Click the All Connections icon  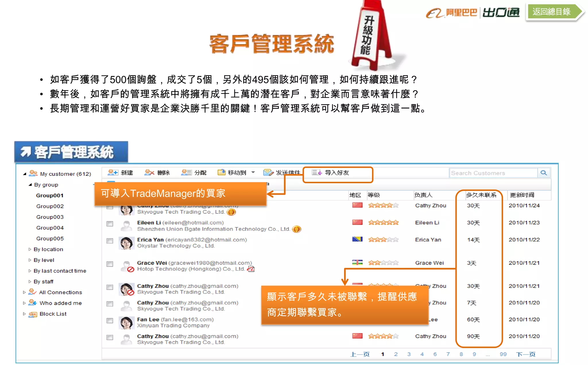coord(32,292)
